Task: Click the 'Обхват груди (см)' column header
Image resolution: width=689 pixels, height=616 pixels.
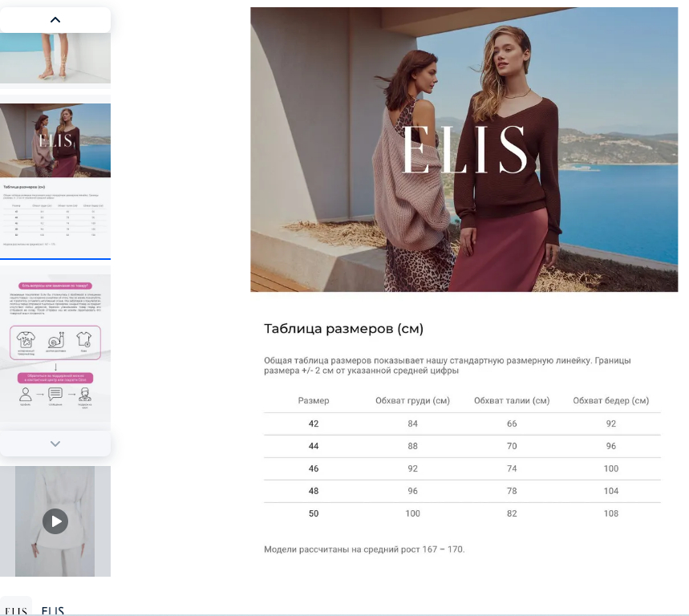Action: (412, 401)
